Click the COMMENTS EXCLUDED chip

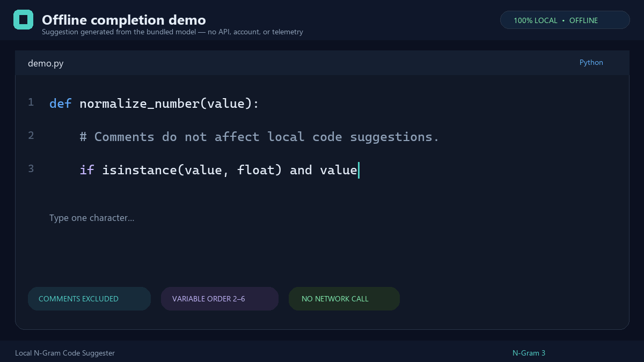pyautogui.click(x=89, y=299)
